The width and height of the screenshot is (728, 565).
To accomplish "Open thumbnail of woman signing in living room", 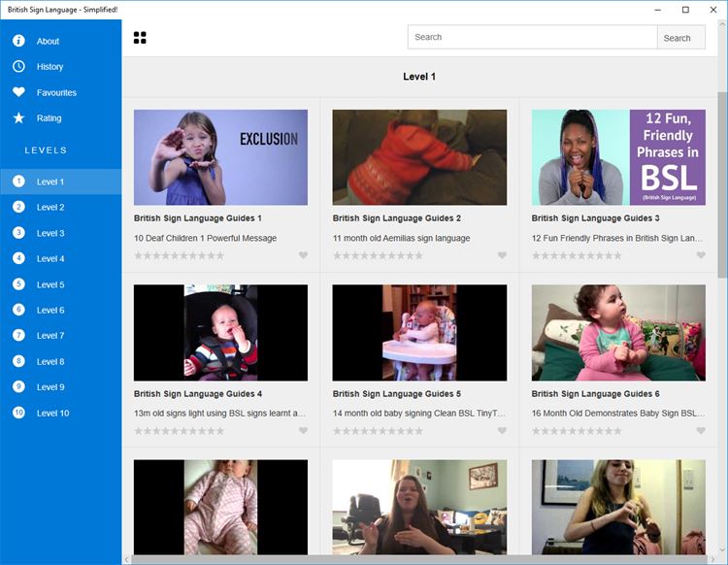I will coord(419,507).
